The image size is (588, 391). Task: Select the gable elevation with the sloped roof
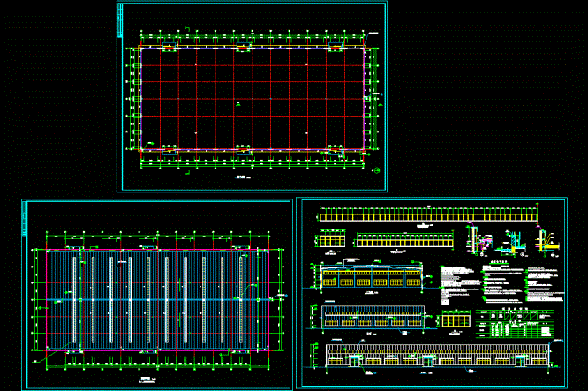[x=372, y=278]
